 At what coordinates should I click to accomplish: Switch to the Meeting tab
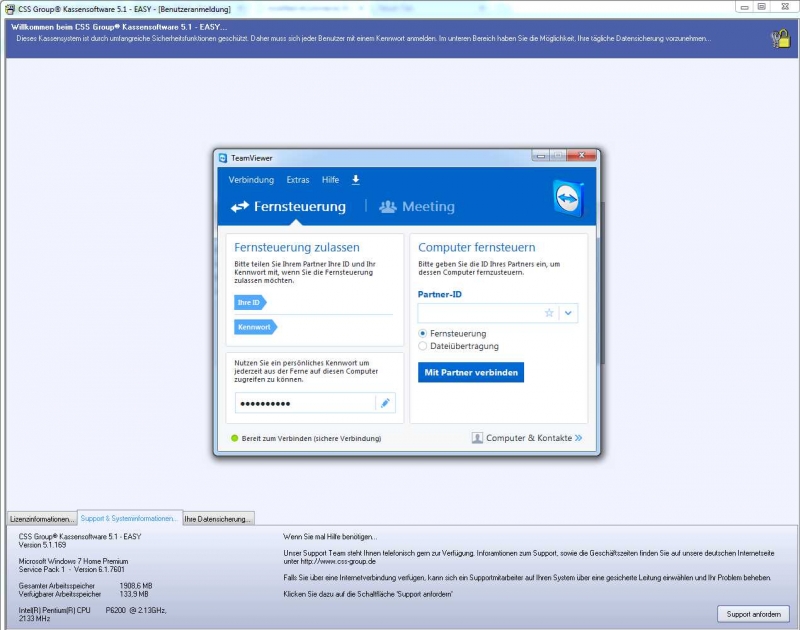coord(417,207)
